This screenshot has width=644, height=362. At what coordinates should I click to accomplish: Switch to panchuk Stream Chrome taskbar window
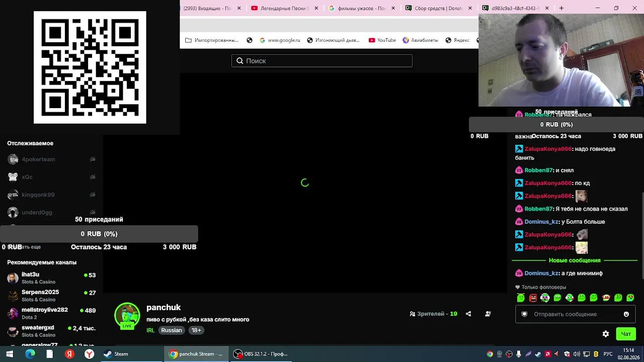coord(196,354)
